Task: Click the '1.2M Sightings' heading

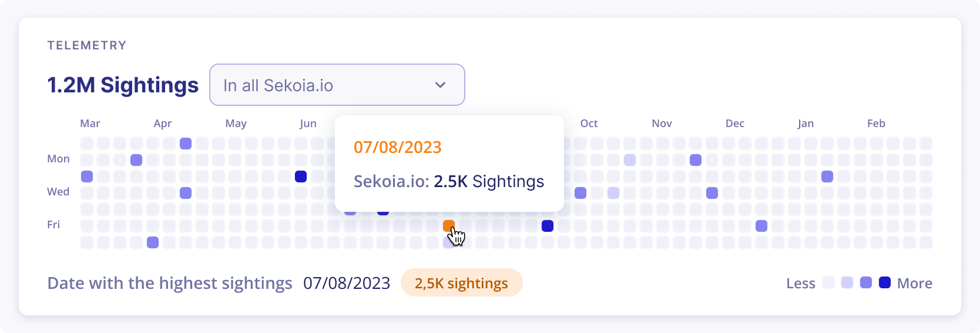Action: (x=123, y=85)
